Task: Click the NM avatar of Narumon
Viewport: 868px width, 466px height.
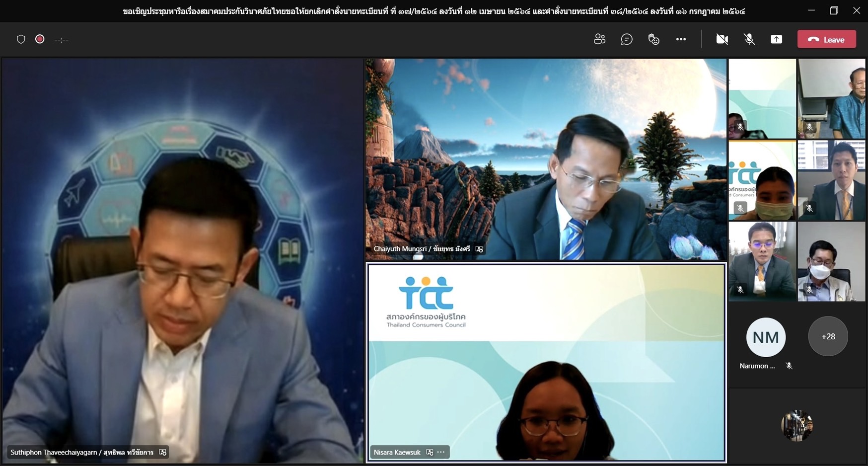Action: [x=766, y=337]
